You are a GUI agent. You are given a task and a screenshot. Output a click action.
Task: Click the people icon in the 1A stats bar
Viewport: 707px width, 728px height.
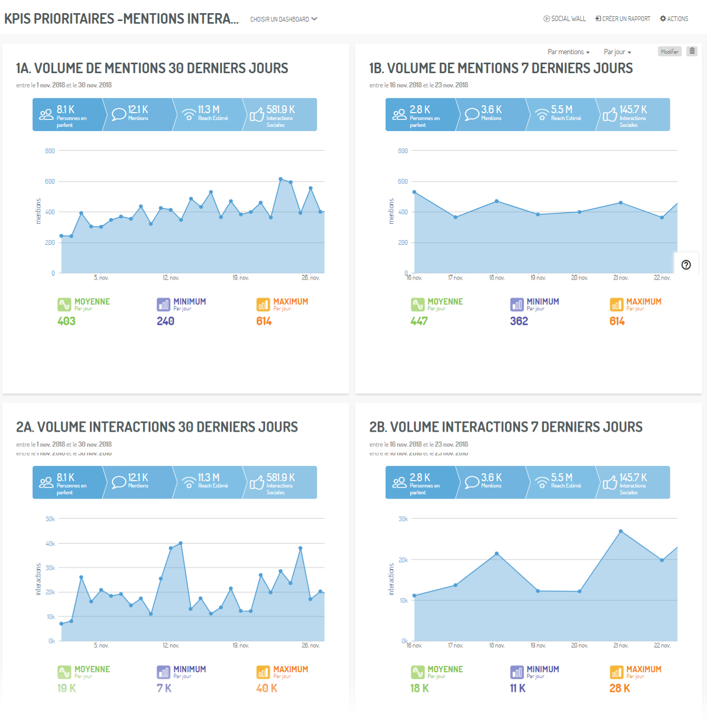[46, 114]
